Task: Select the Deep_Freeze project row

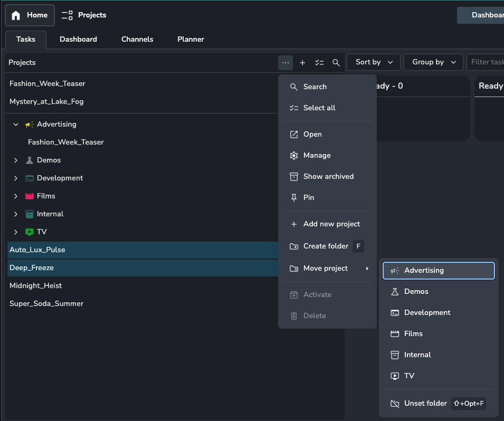Action: point(142,267)
